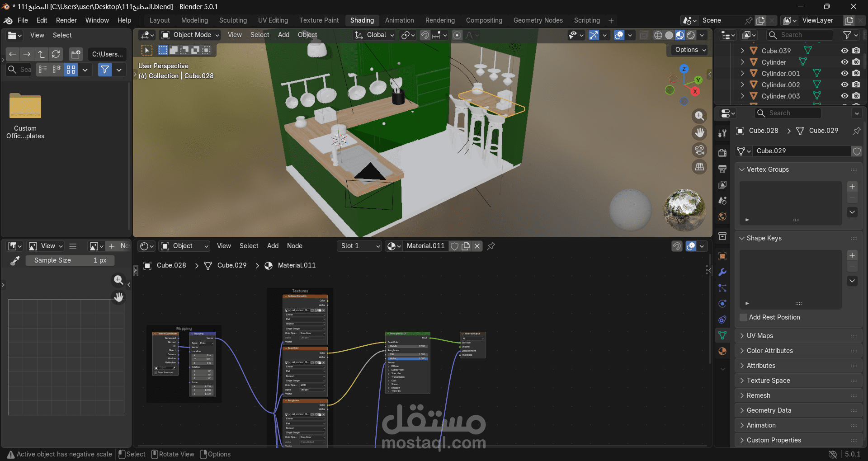Image resolution: width=868 pixels, height=461 pixels.
Task: Click the file browser refresh icon
Action: (56, 54)
